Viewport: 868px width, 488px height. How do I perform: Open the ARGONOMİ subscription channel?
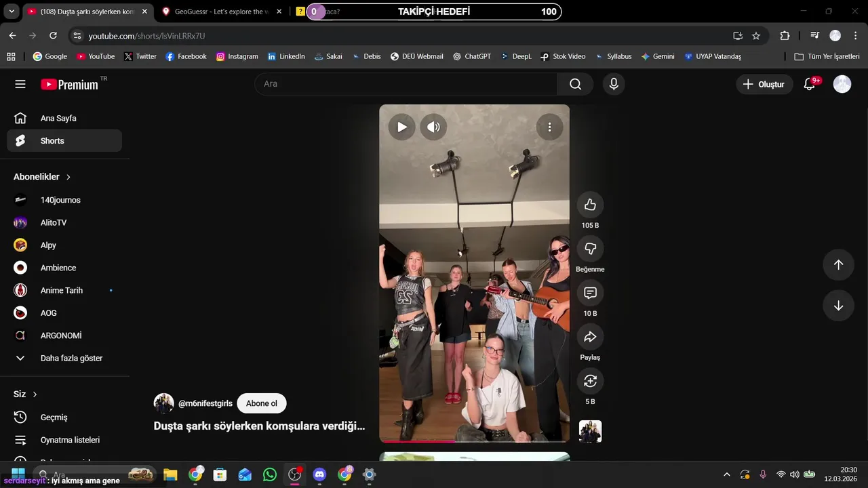pos(64,335)
